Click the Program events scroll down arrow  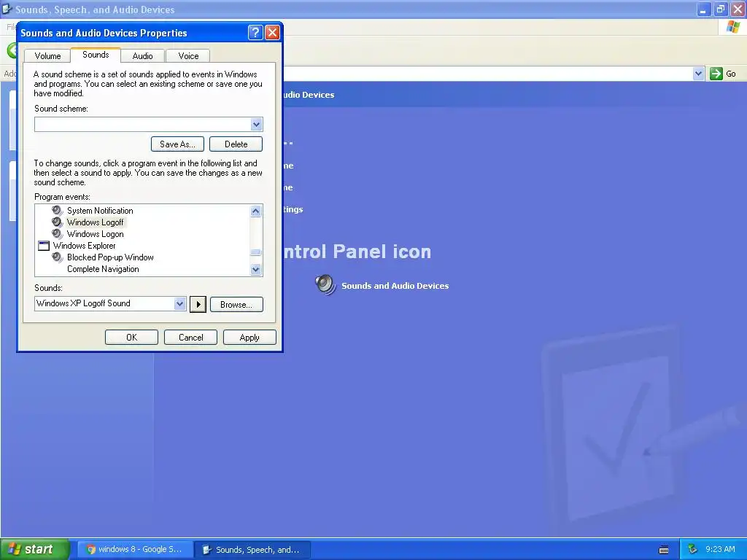[256, 270]
